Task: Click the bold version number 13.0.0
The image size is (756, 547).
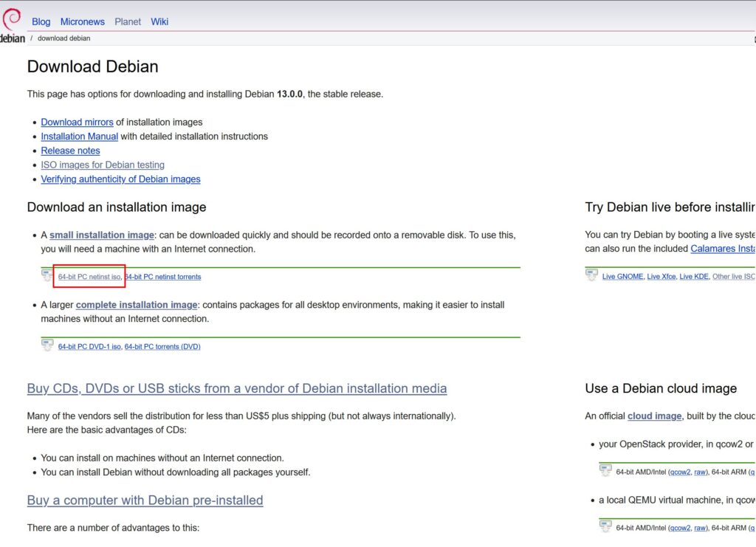Action: [x=289, y=94]
